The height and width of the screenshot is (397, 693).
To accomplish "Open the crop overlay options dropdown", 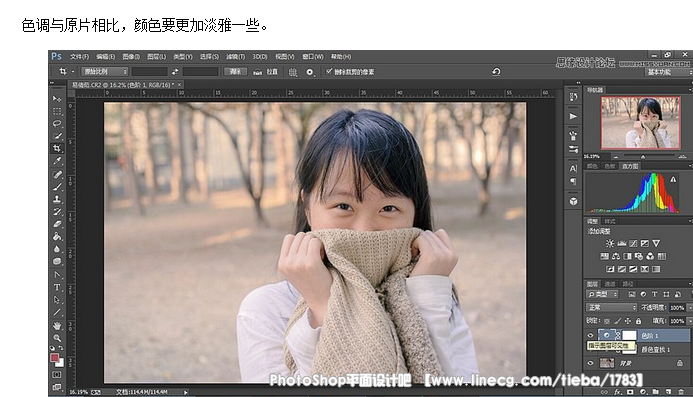I will 293,72.
